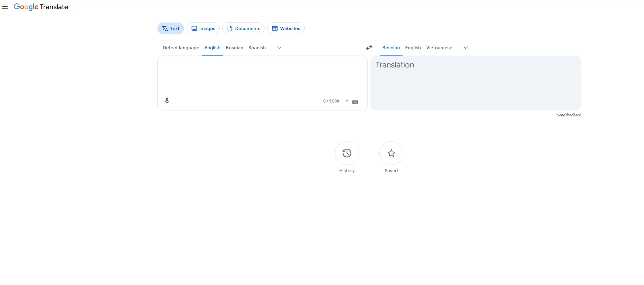The width and height of the screenshot is (644, 285).
Task: Open translation History
Action: pos(347,153)
